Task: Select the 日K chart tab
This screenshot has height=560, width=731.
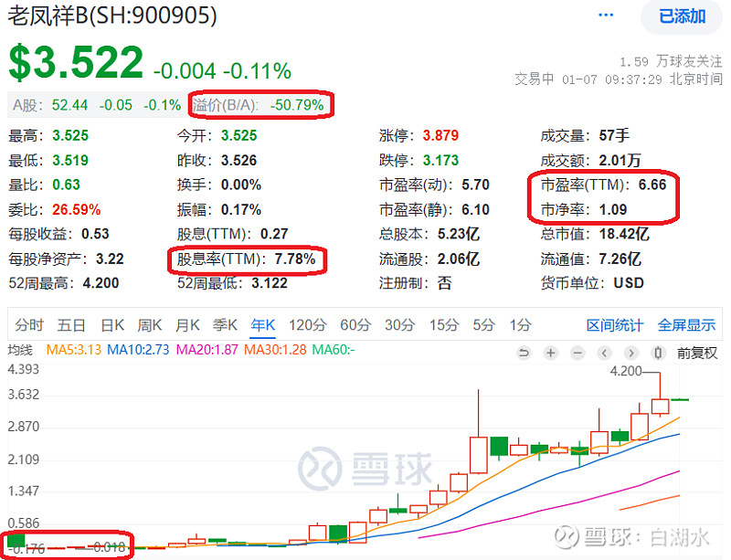Action: click(112, 324)
